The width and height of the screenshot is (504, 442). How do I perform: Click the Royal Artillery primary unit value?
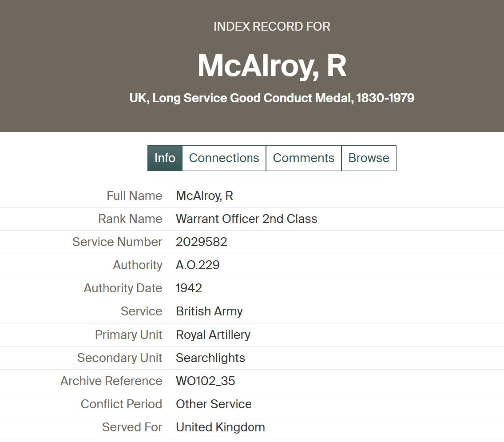pyautogui.click(x=213, y=334)
